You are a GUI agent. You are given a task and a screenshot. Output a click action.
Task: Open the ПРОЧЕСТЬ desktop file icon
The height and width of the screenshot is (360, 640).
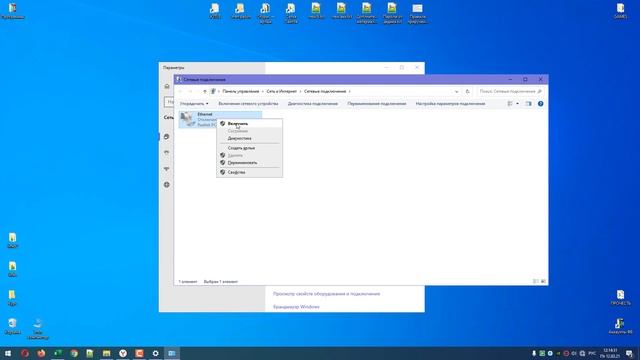(620, 298)
